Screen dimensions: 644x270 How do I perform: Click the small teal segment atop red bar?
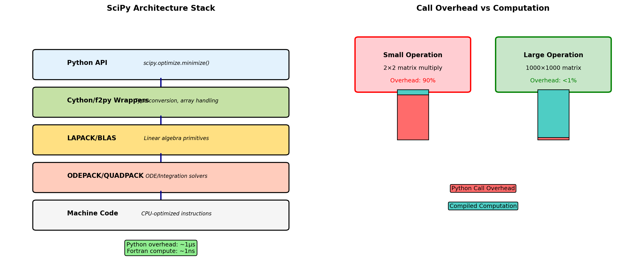pos(413,92)
